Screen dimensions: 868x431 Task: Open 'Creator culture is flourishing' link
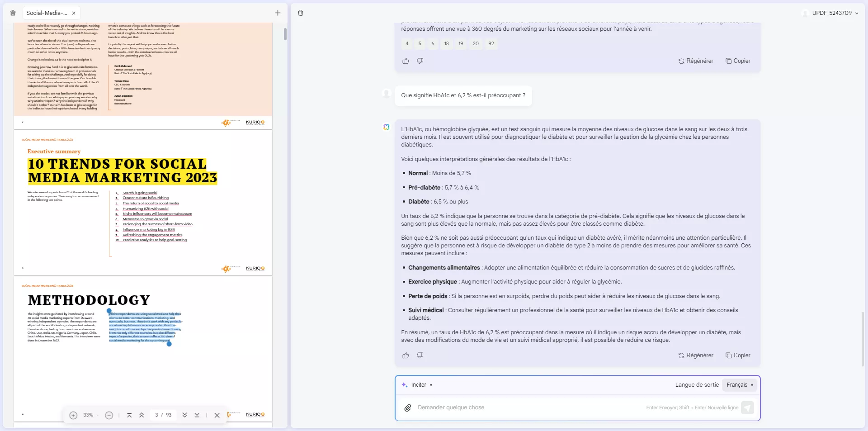point(146,198)
